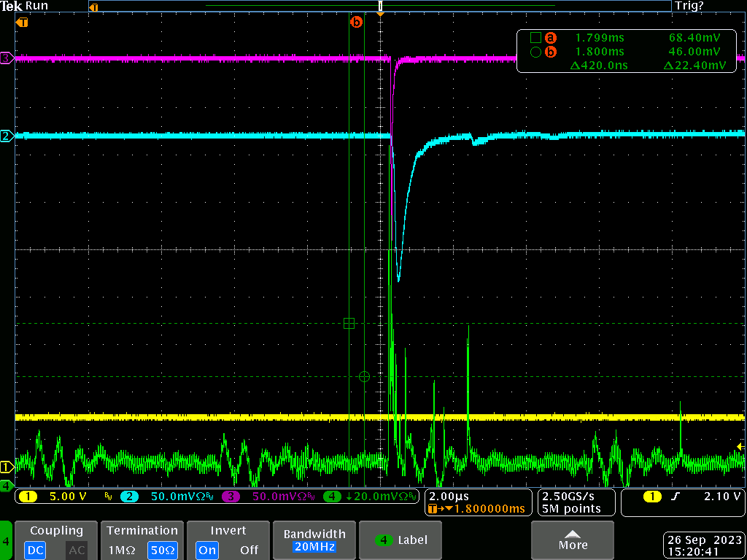The image size is (747, 560).
Task: Click the square cursor a marker on the waveform
Action: pyautogui.click(x=349, y=323)
